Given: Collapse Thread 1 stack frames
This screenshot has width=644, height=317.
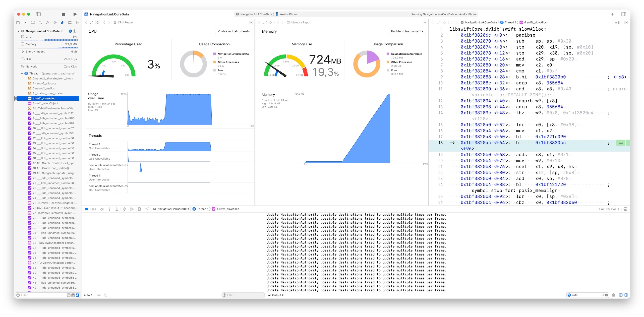Looking at the screenshot, I should [x=22, y=73].
